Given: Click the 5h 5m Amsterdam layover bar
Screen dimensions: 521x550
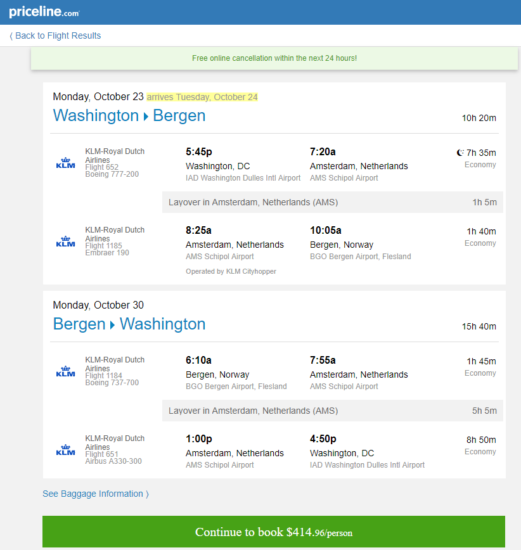Looking at the screenshot, I should click(332, 410).
